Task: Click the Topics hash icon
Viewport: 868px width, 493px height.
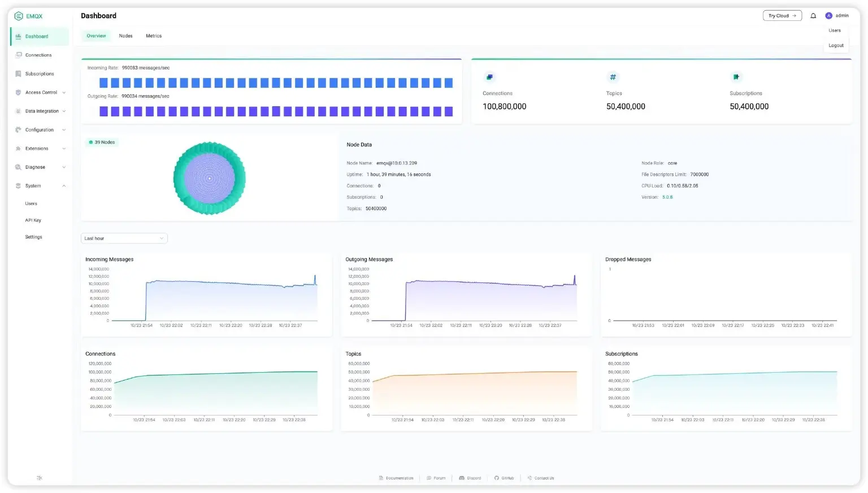Action: click(x=613, y=77)
